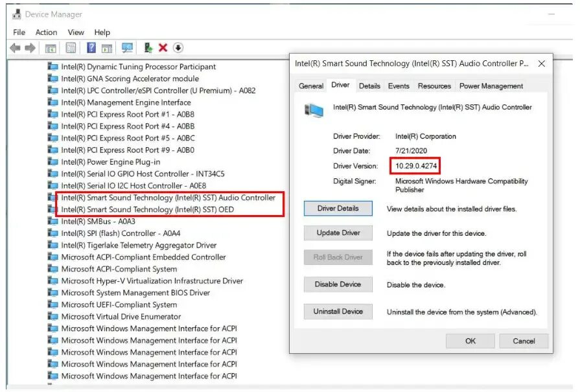
Task: Click the driver version 10.29.0.4274 value
Action: pyautogui.click(x=416, y=166)
